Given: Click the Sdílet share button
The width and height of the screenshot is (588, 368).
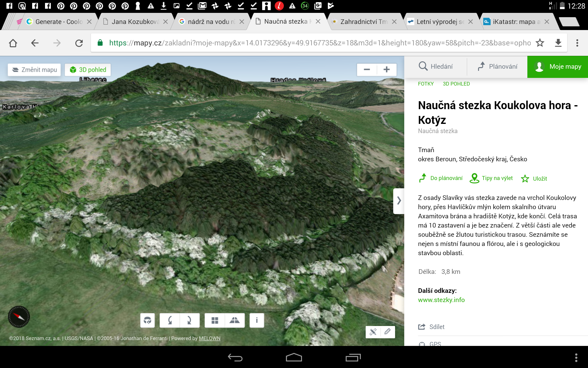Looking at the screenshot, I should point(431,327).
